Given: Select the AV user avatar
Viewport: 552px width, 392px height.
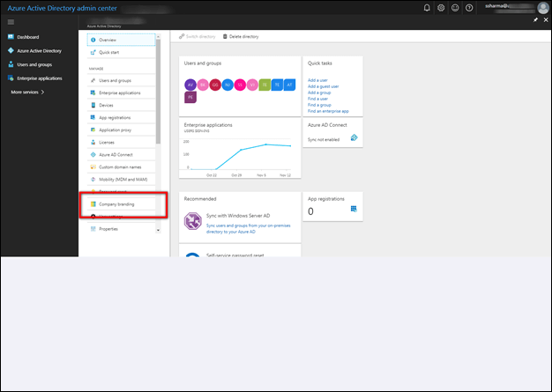Looking at the screenshot, I should point(190,85).
